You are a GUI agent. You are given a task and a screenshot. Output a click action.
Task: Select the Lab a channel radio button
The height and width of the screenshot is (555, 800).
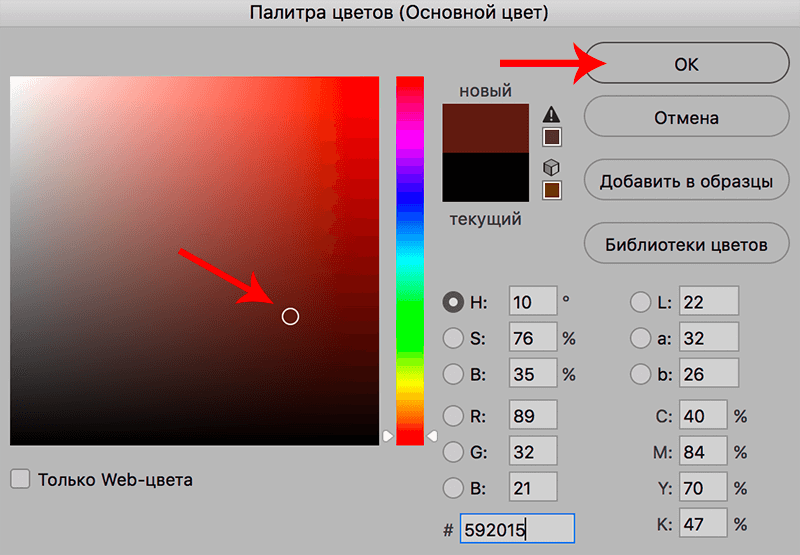click(x=640, y=338)
